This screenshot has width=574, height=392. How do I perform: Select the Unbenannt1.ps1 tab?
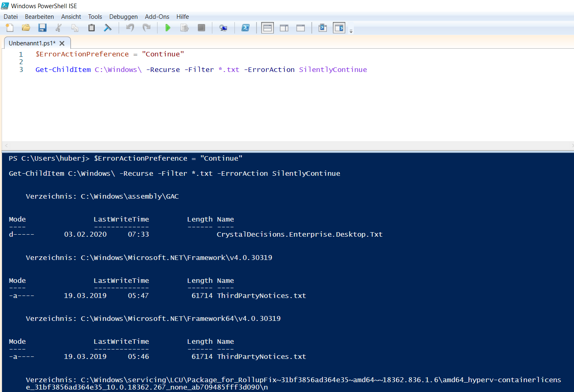(x=33, y=43)
